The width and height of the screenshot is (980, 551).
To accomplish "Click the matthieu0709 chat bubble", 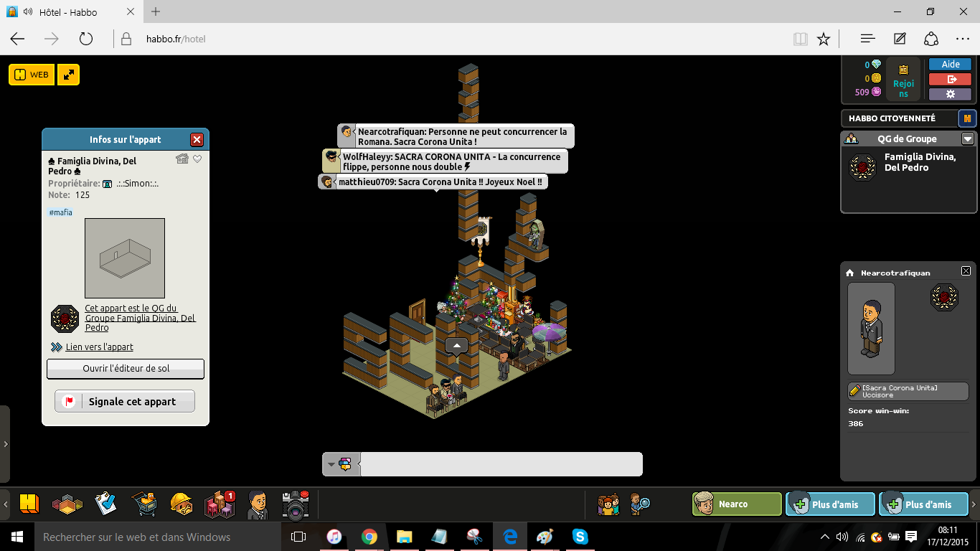I will [x=433, y=182].
